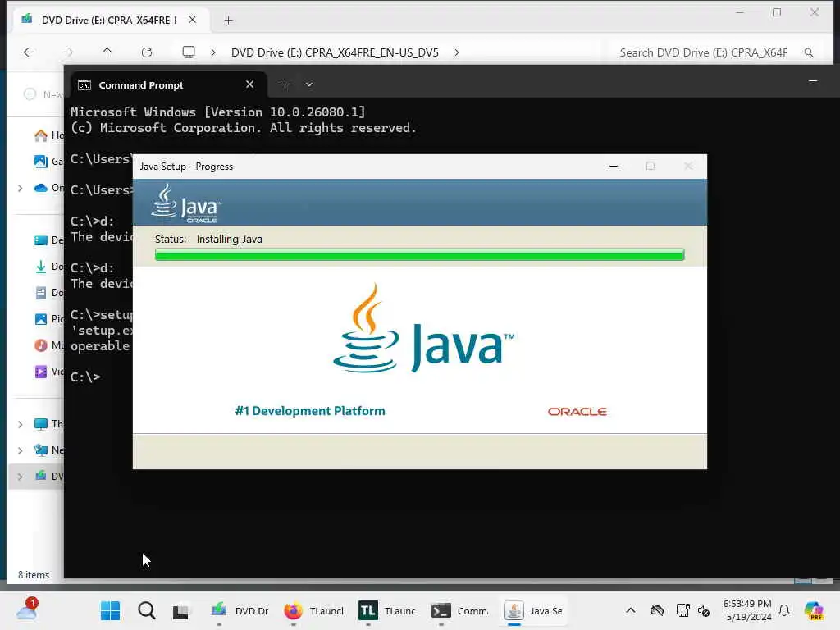Viewport: 840px width, 630px height.
Task: Click the File Explorer back arrow
Action: (x=29, y=52)
